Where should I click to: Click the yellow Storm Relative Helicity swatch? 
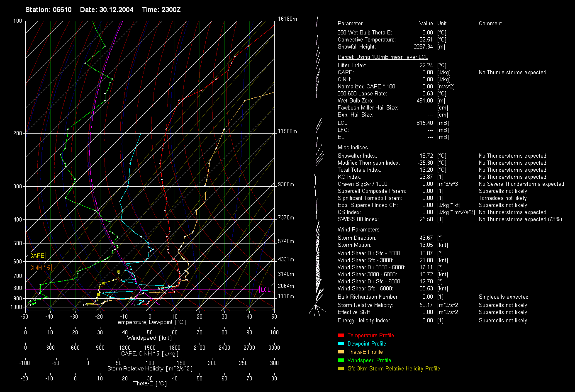point(341,368)
